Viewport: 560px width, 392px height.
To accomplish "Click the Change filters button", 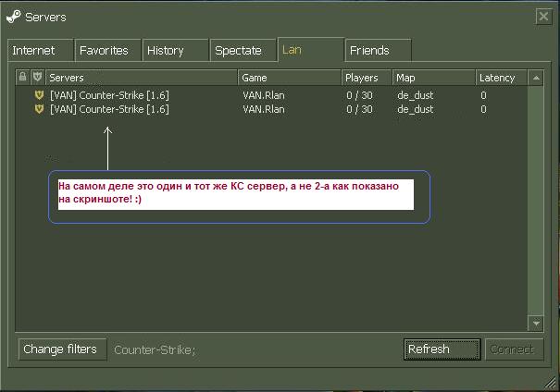I will (x=63, y=349).
